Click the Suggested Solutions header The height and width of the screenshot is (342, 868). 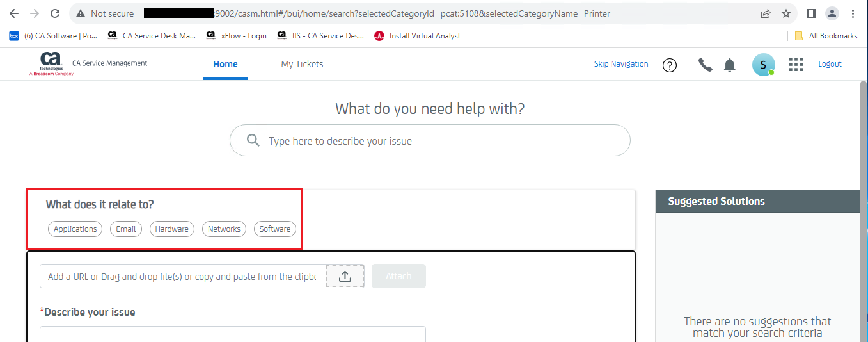(757, 201)
